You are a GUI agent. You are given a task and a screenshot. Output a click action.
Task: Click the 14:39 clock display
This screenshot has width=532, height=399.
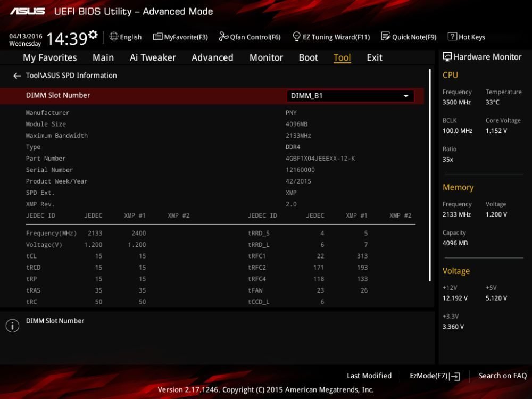pos(67,38)
